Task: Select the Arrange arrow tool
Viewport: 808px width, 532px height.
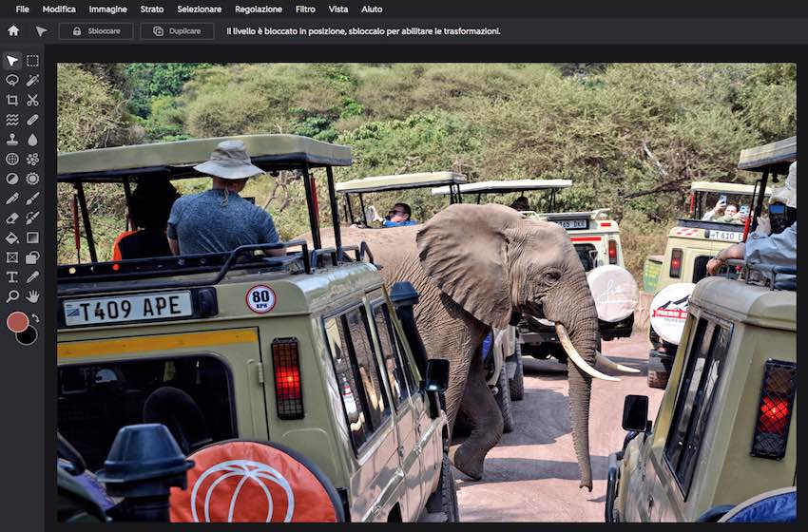Action: [x=11, y=61]
